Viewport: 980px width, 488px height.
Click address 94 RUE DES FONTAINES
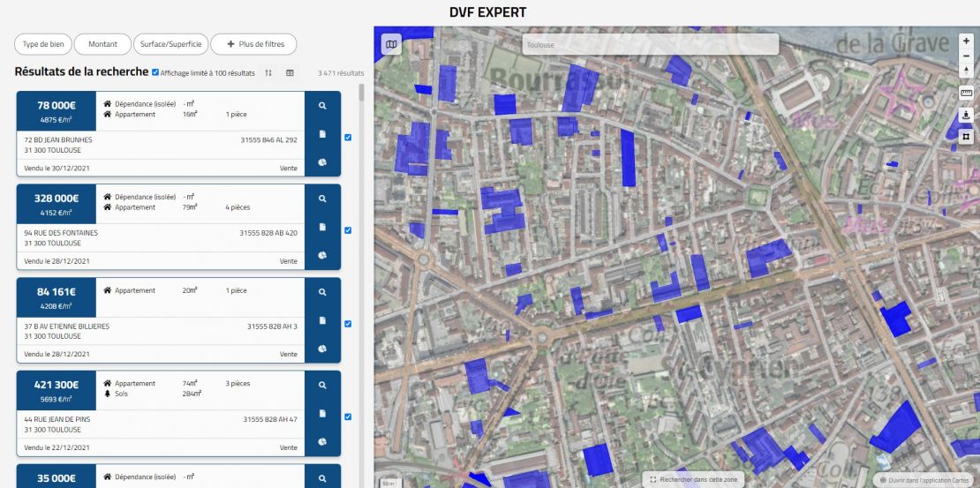click(61, 233)
